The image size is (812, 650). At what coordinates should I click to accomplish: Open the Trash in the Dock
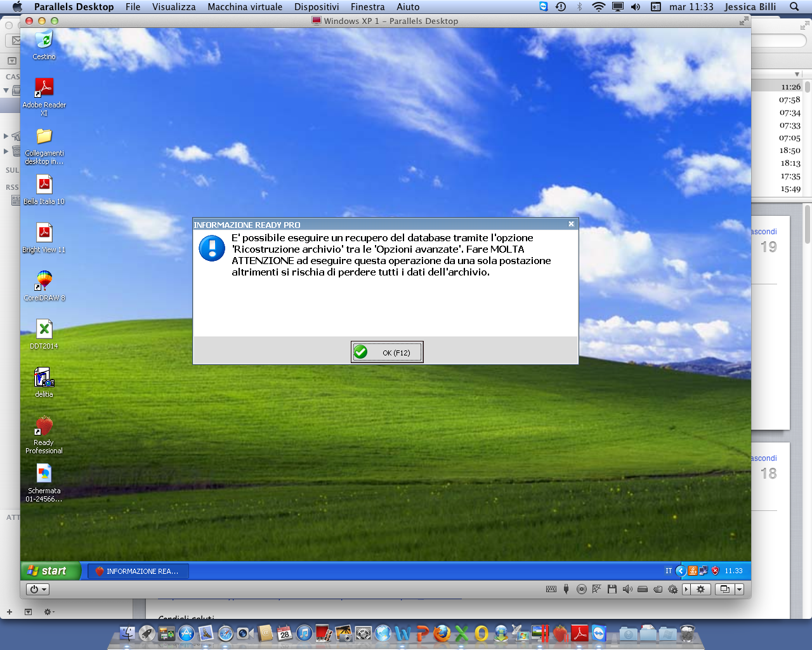tap(688, 633)
